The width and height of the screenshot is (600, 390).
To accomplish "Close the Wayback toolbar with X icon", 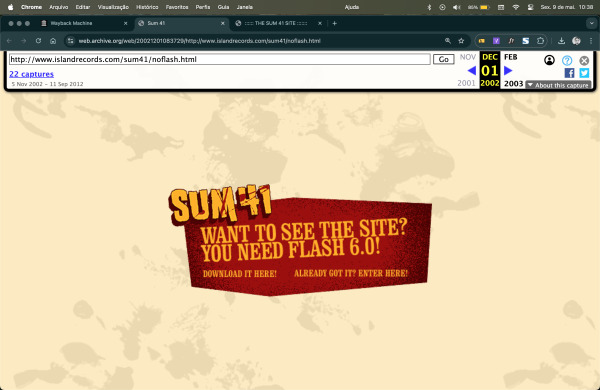I will (584, 60).
